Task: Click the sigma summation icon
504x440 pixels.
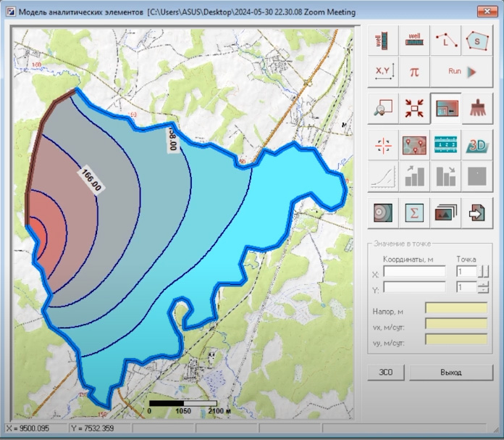Action: [x=414, y=213]
